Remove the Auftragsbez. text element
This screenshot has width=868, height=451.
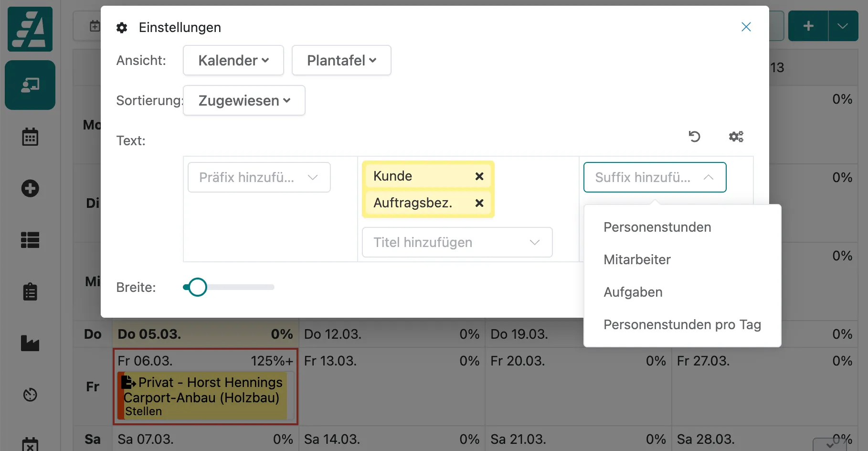click(479, 203)
